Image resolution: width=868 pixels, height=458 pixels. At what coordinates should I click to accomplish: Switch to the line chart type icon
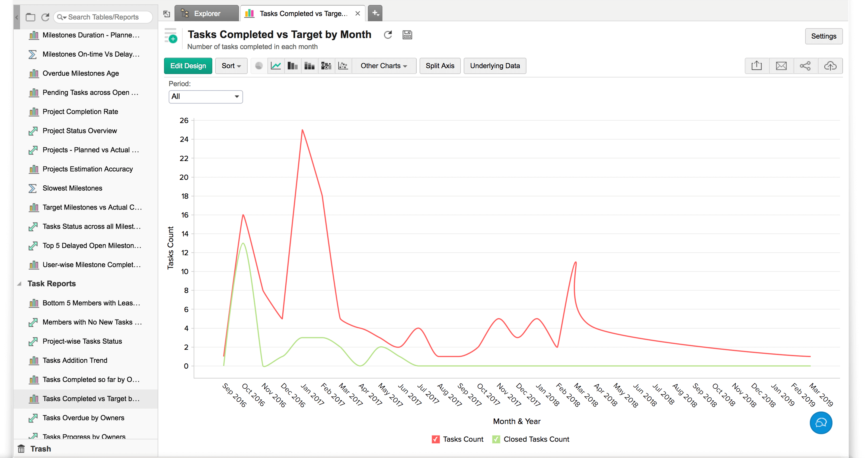[276, 66]
